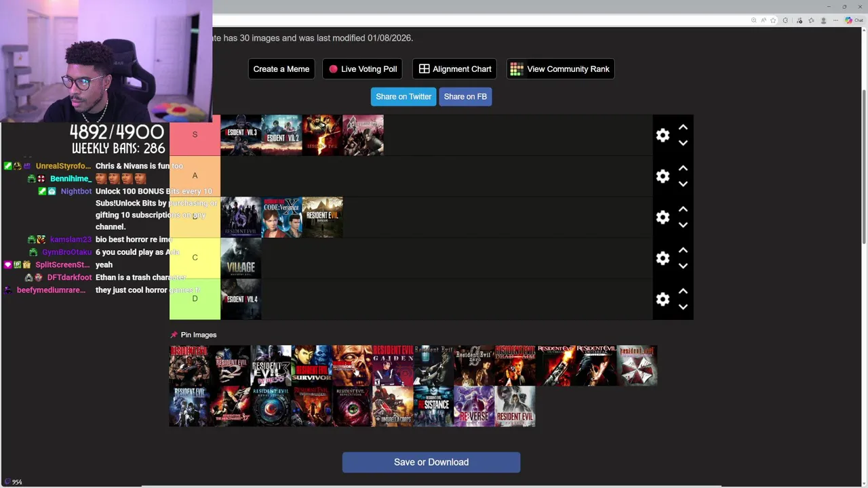This screenshot has height=488, width=868.
Task: Select Resident Evil 5 image in S tier
Action: click(x=322, y=135)
